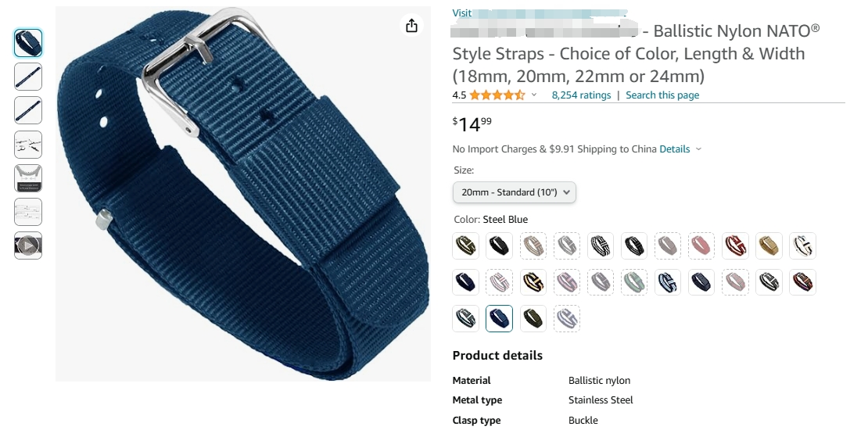View the second thumbnail of flat strap

[27, 77]
